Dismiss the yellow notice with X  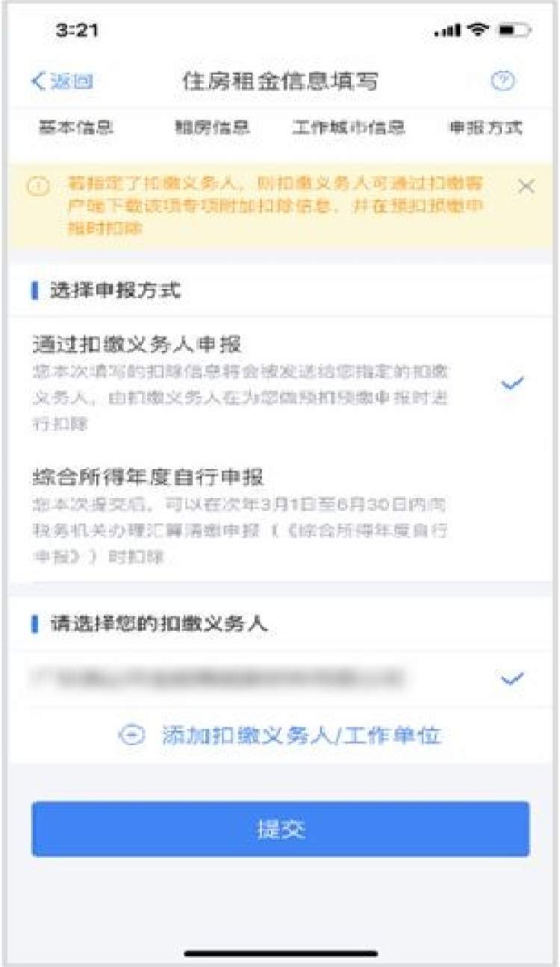526,187
